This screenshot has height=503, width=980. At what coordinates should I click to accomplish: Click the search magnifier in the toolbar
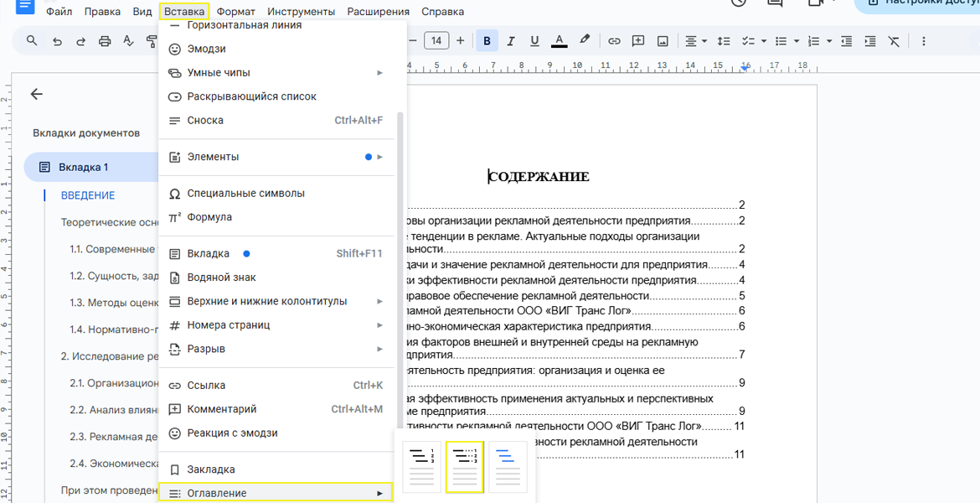pyautogui.click(x=32, y=41)
